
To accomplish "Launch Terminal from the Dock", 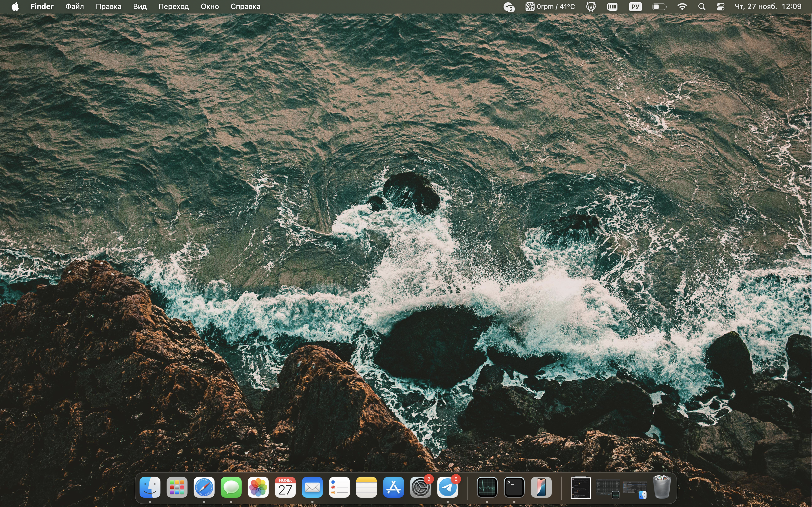I will (x=514, y=487).
